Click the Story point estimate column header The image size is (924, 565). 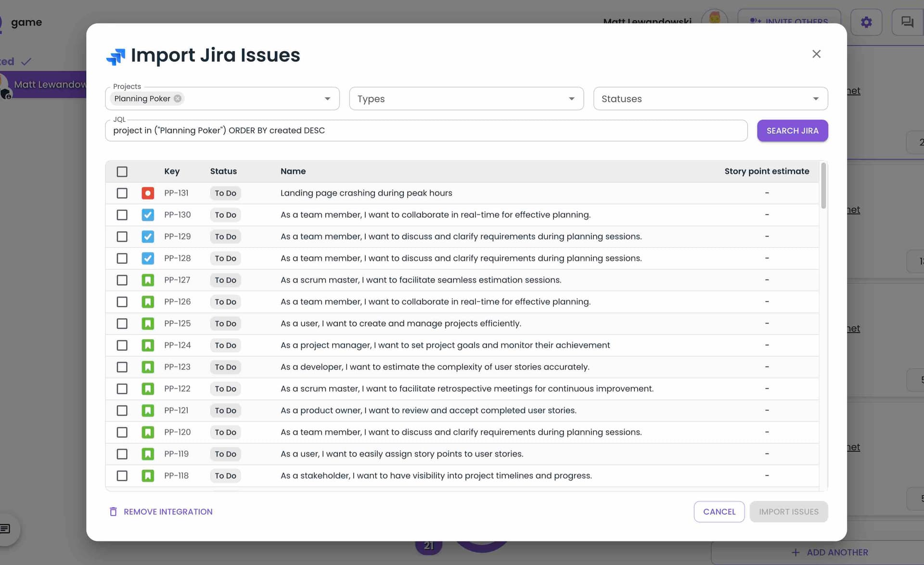click(767, 171)
